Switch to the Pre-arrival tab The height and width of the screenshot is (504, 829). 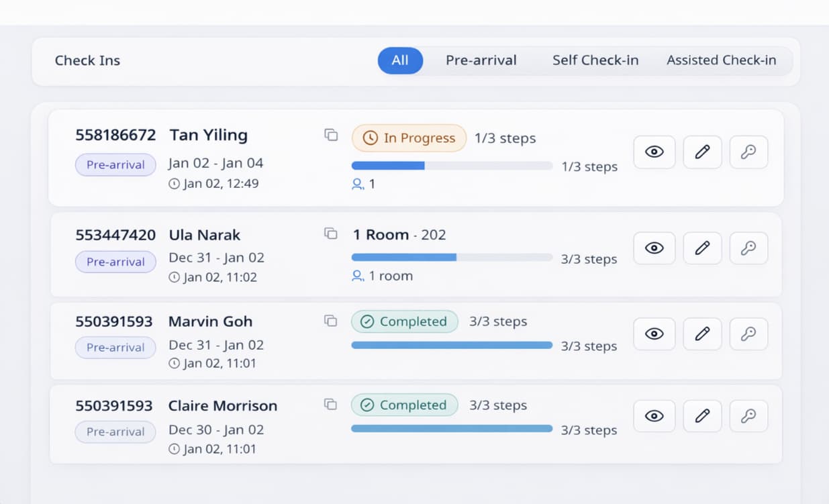click(481, 60)
